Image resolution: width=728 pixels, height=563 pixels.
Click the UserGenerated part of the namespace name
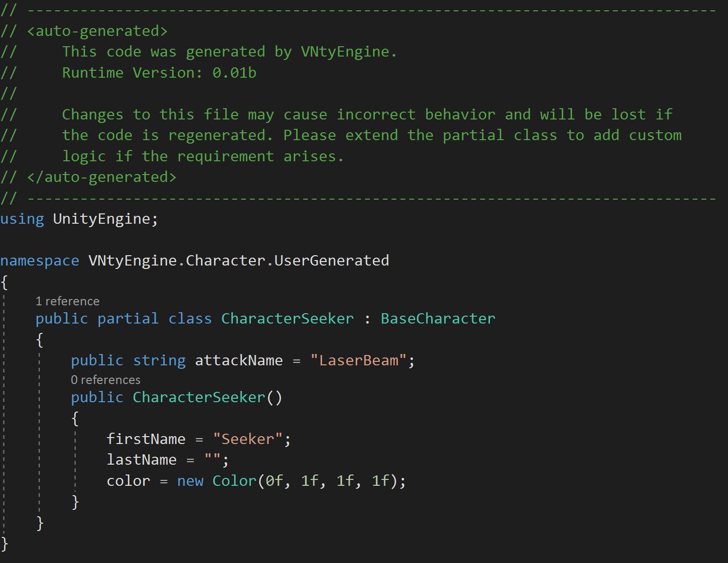click(x=332, y=261)
